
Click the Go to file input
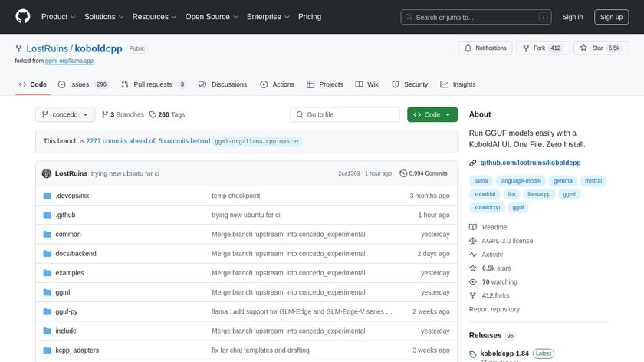[x=345, y=114]
